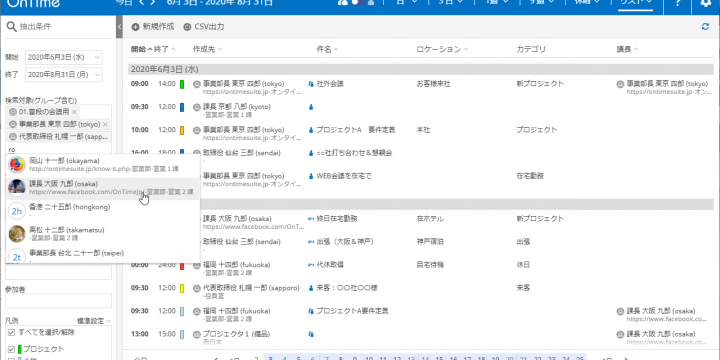Image resolution: width=720 pixels, height=360 pixels.
Task: Click the 代表取締役 札幌 一郎 (sapp... tag
Action: tap(59, 136)
